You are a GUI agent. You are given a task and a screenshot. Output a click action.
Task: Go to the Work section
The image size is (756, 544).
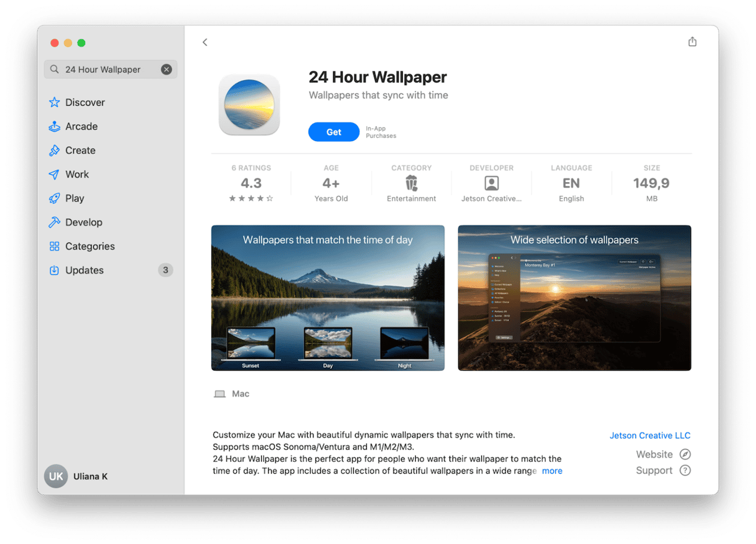coord(77,175)
